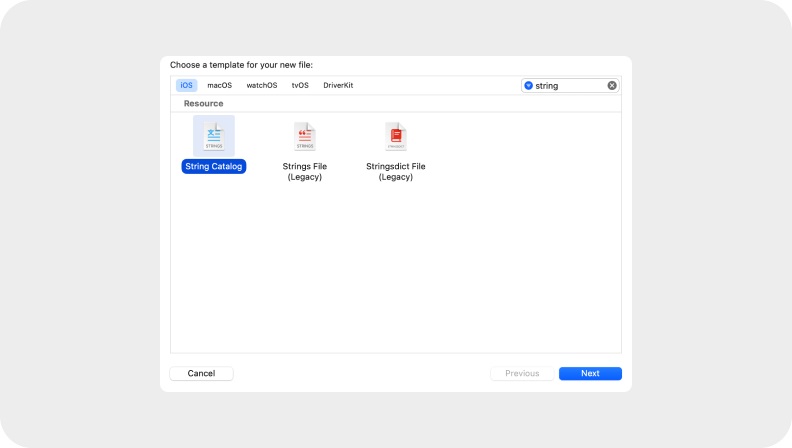Open the filter options icon in search field
The height and width of the screenshot is (448, 792).
529,86
